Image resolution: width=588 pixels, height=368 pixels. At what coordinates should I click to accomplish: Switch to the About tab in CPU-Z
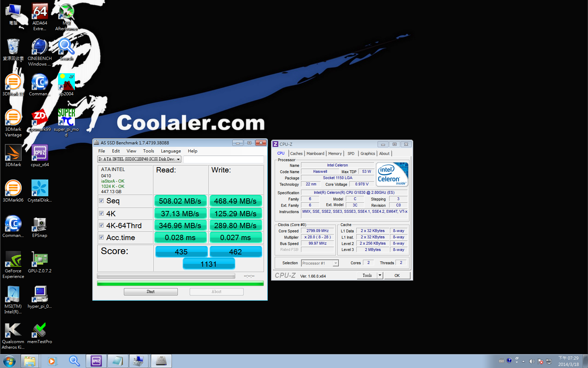coord(384,154)
